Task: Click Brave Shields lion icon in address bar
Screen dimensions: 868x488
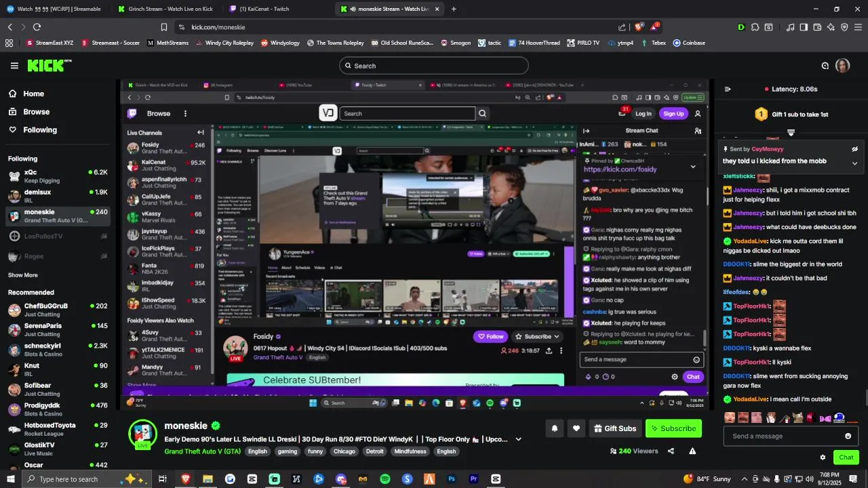Action: [639, 27]
